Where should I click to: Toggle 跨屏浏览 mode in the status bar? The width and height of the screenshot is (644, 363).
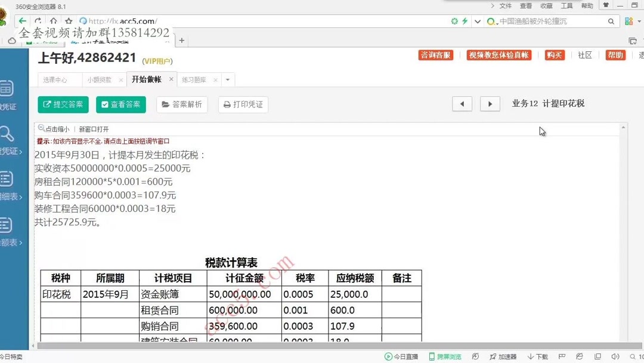(445, 356)
